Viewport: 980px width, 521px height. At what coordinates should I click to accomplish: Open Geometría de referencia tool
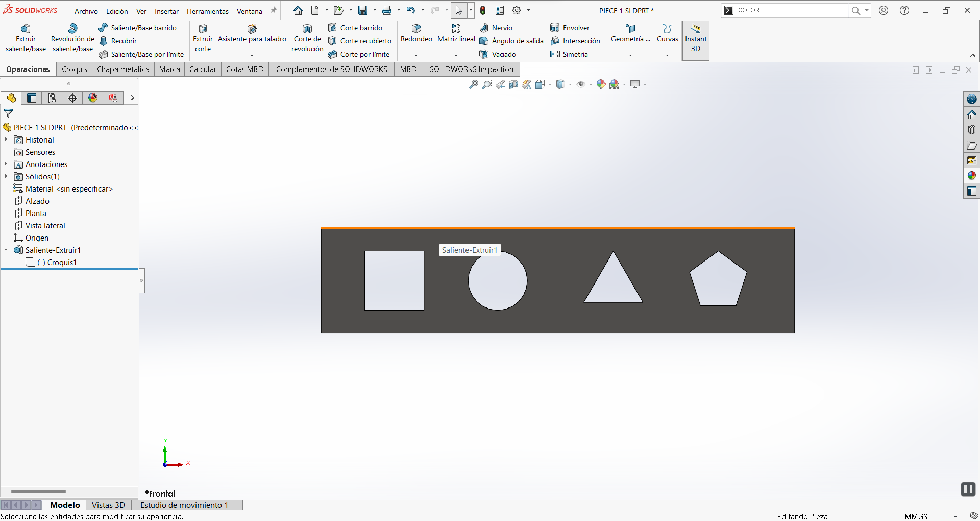[x=630, y=34]
